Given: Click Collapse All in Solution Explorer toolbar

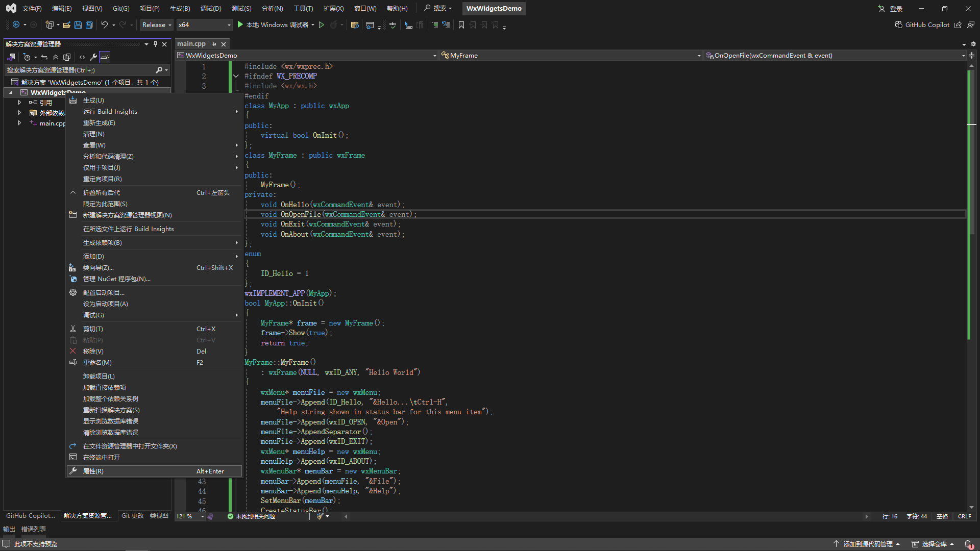Looking at the screenshot, I should (56, 57).
